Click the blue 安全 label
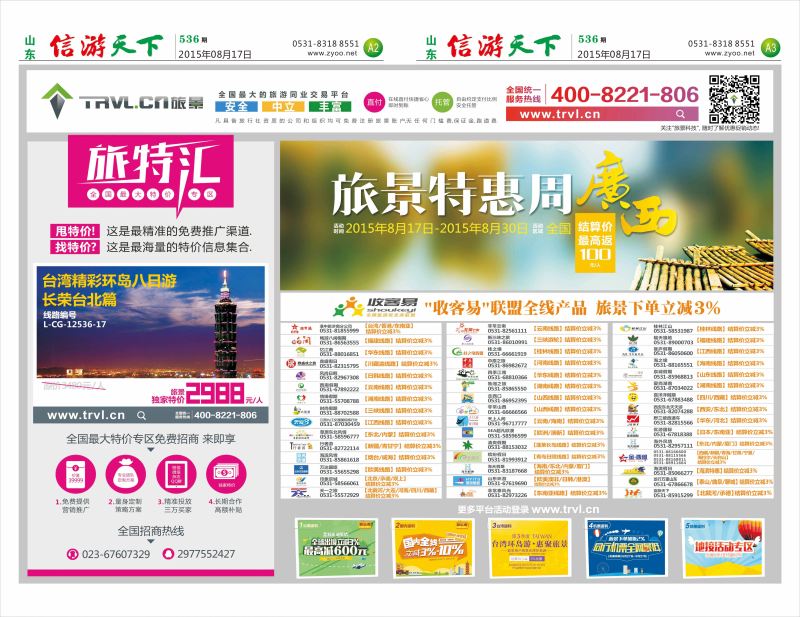This screenshot has width=800, height=617. click(x=236, y=107)
